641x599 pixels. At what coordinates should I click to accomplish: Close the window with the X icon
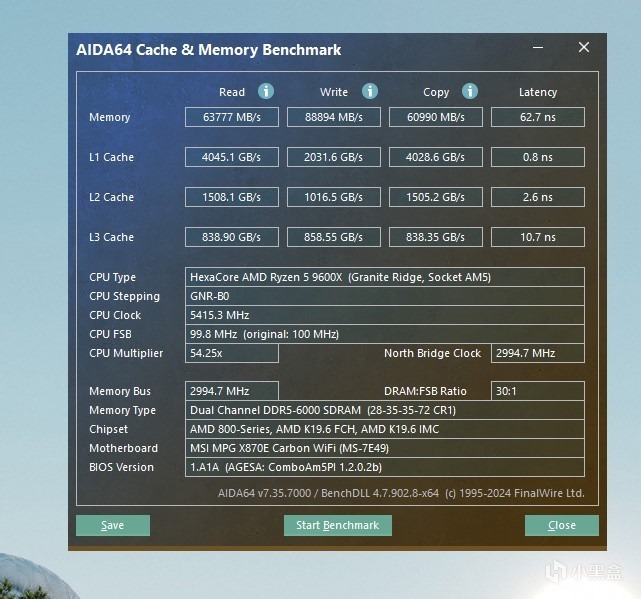click(584, 47)
